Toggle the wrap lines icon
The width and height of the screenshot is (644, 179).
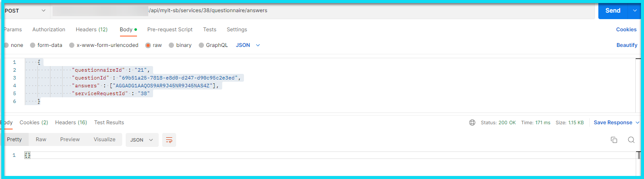coord(169,140)
